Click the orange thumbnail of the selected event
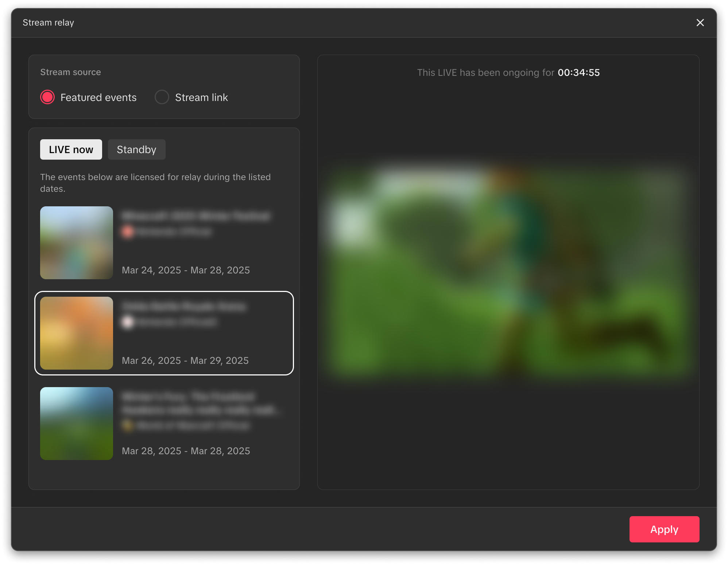Screen dimensions: 728x565 [76, 333]
